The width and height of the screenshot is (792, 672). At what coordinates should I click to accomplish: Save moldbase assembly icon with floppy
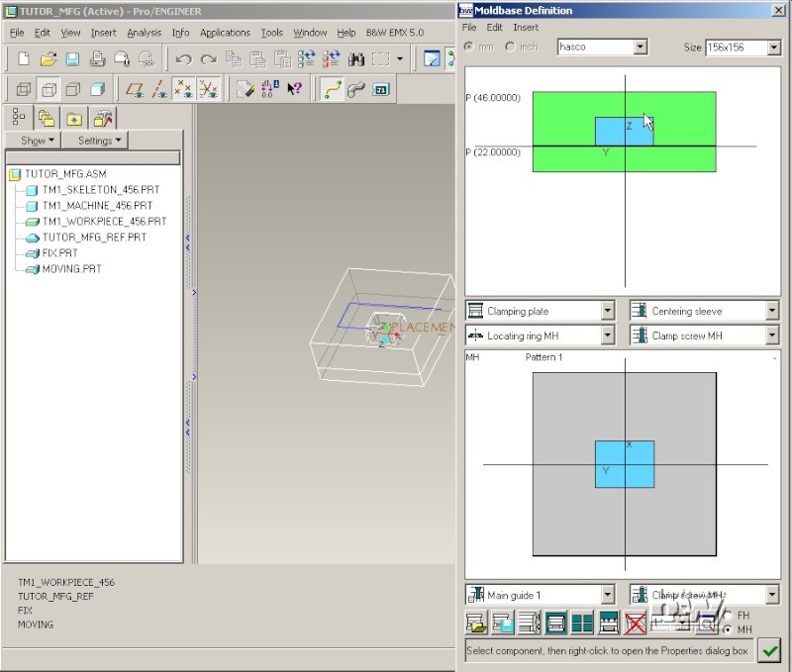pyautogui.click(x=503, y=623)
